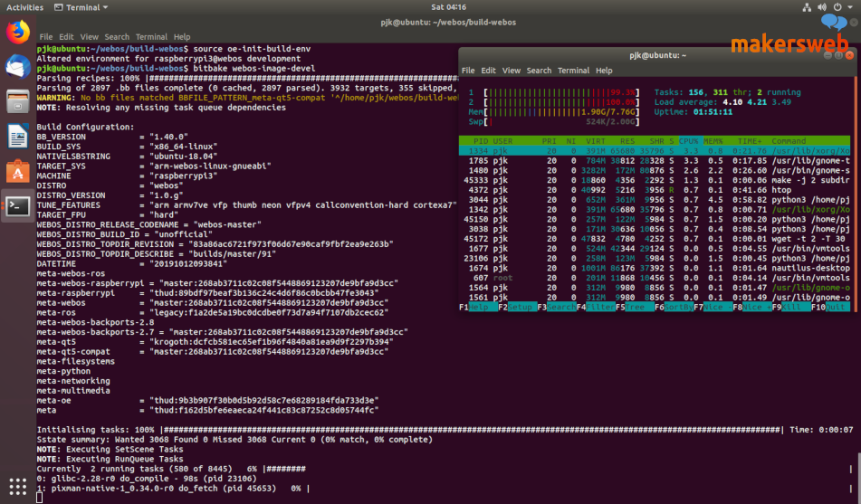The height and width of the screenshot is (504, 861).
Task: Open Search menu in the htop terminal window
Action: pyautogui.click(x=539, y=71)
